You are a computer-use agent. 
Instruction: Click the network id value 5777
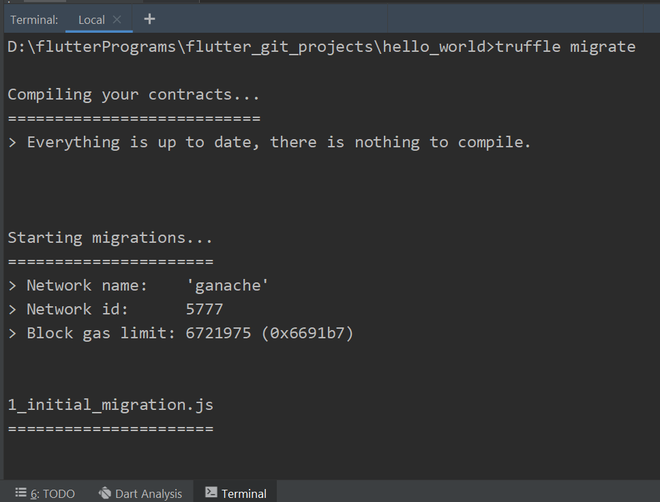(204, 309)
